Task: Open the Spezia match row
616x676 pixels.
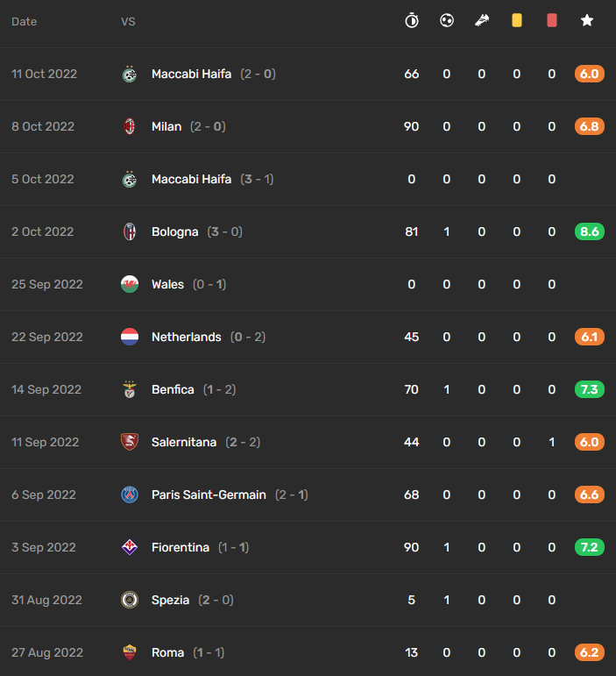Action: coord(308,600)
